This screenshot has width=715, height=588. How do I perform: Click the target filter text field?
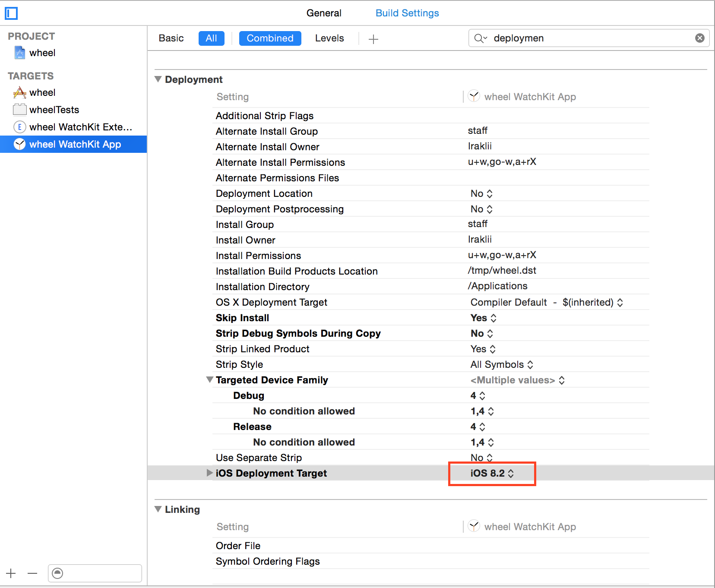click(x=95, y=573)
